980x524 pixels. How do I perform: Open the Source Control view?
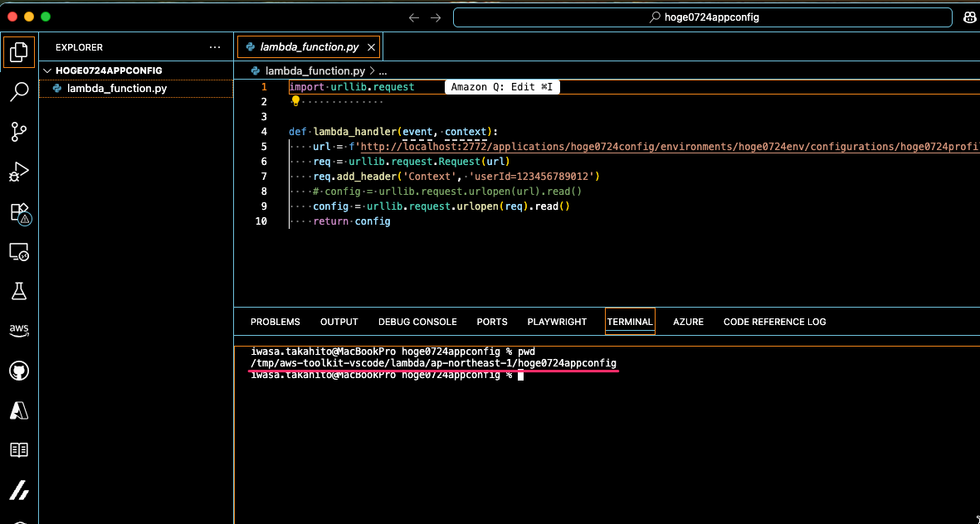tap(19, 132)
